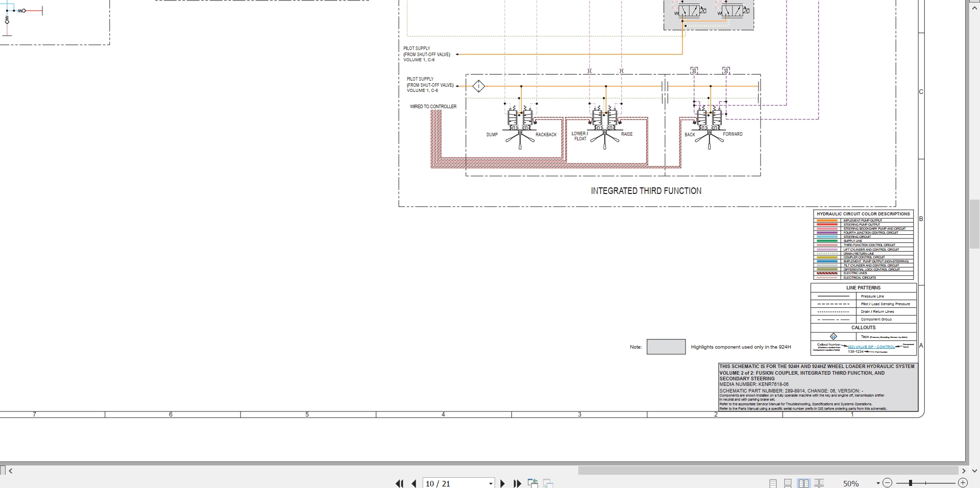Go to the first page
This screenshot has width=980, height=488.
pos(399,483)
